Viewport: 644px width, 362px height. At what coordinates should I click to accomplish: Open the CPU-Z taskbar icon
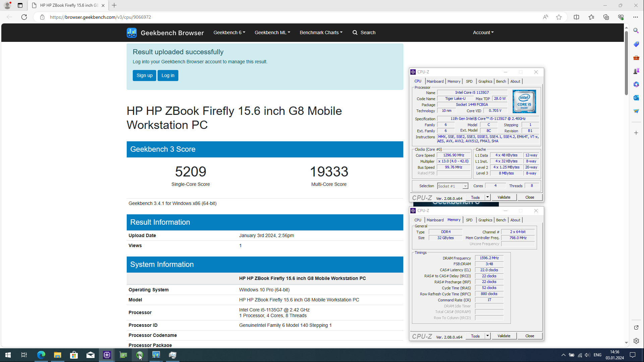point(107,355)
